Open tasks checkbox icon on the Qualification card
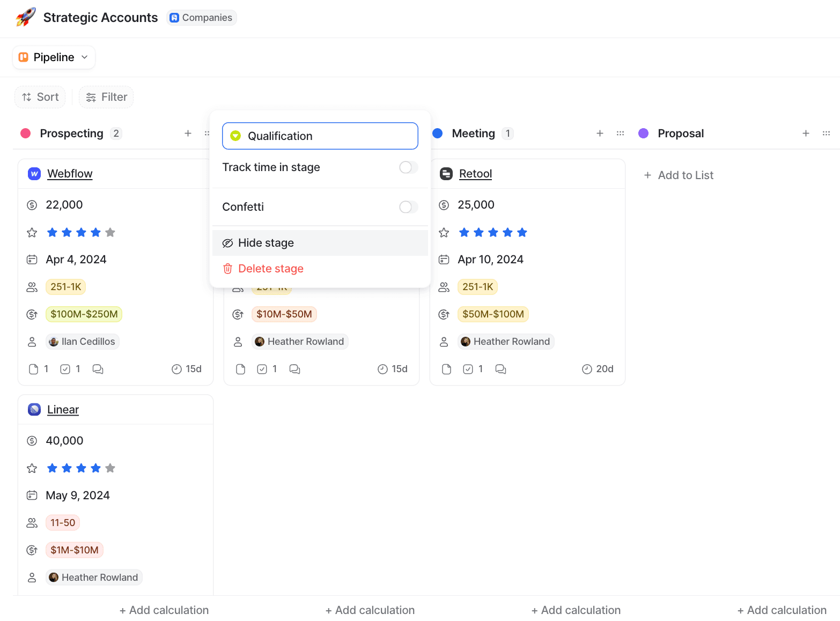 (x=262, y=369)
